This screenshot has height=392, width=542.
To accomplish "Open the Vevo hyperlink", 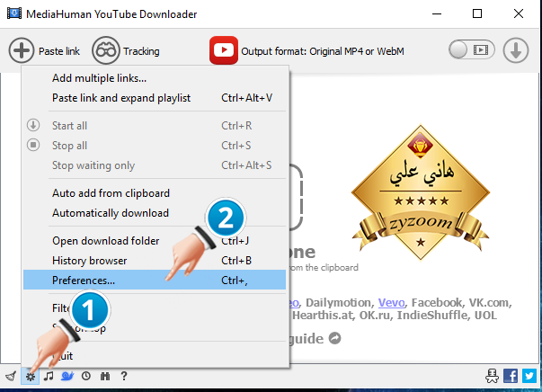I will click(x=391, y=303).
